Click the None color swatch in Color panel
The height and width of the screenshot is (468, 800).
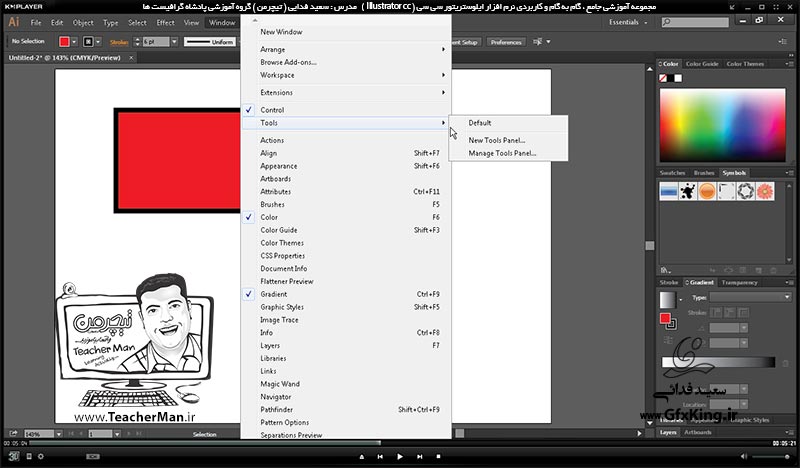pos(663,78)
